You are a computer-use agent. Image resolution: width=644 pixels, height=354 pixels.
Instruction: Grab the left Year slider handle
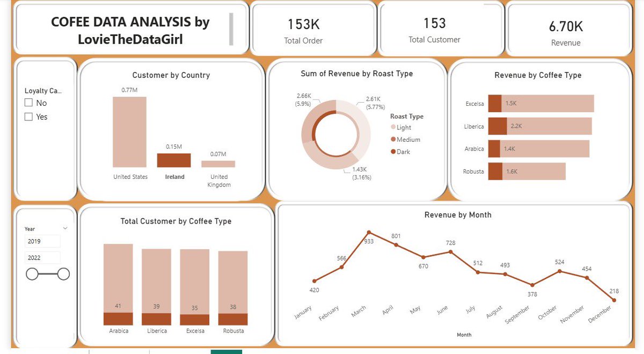tap(32, 274)
